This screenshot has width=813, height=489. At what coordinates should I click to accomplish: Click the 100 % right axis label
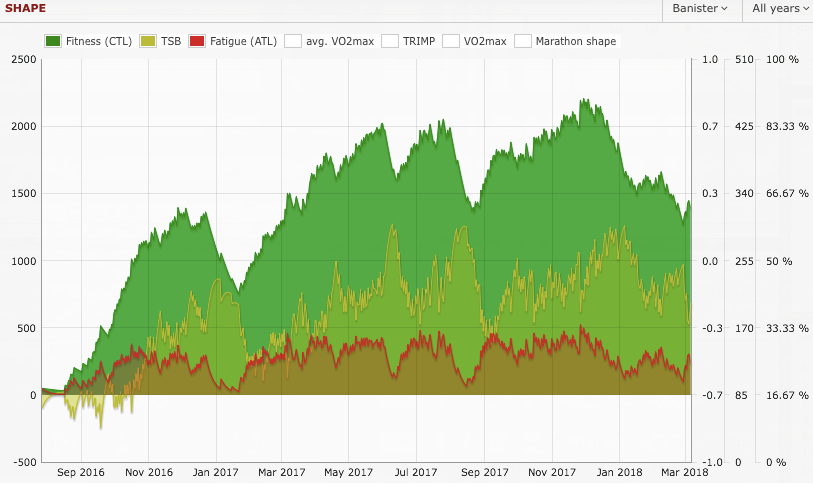click(x=782, y=59)
